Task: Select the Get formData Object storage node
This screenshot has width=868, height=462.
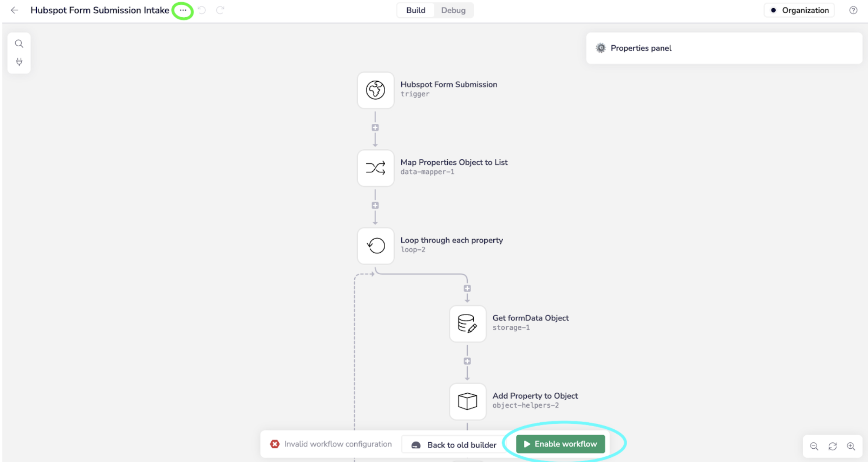Action: [467, 323]
